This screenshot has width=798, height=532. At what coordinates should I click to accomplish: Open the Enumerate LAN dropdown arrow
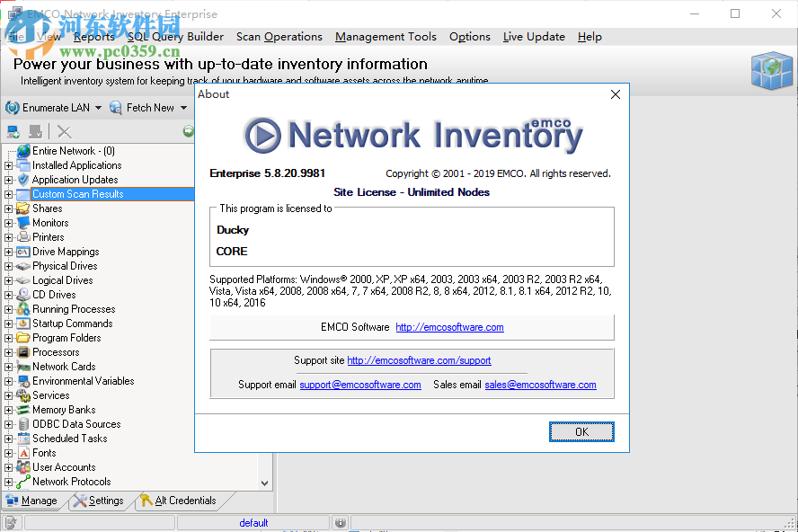101,107
